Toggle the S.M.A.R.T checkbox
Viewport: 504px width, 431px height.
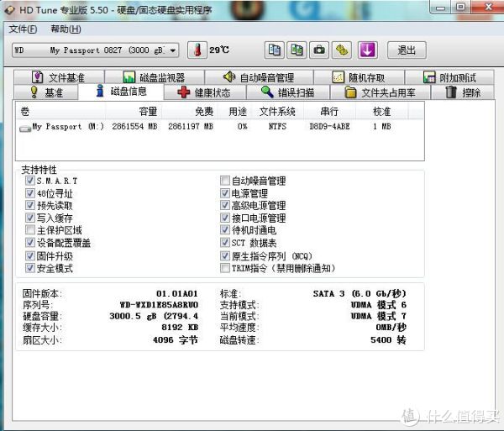pos(30,181)
